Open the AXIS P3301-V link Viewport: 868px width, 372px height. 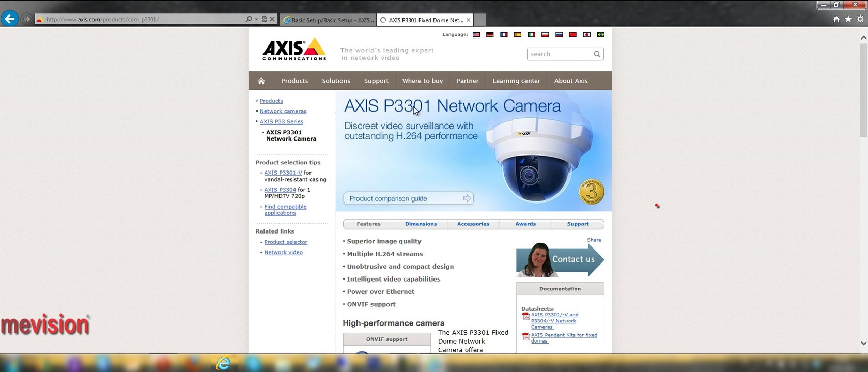click(x=283, y=173)
